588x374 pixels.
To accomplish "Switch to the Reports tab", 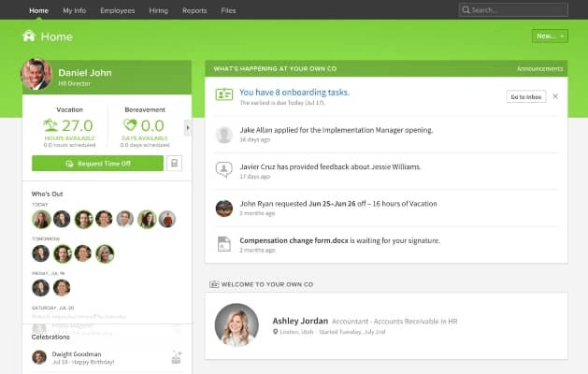I will (194, 10).
